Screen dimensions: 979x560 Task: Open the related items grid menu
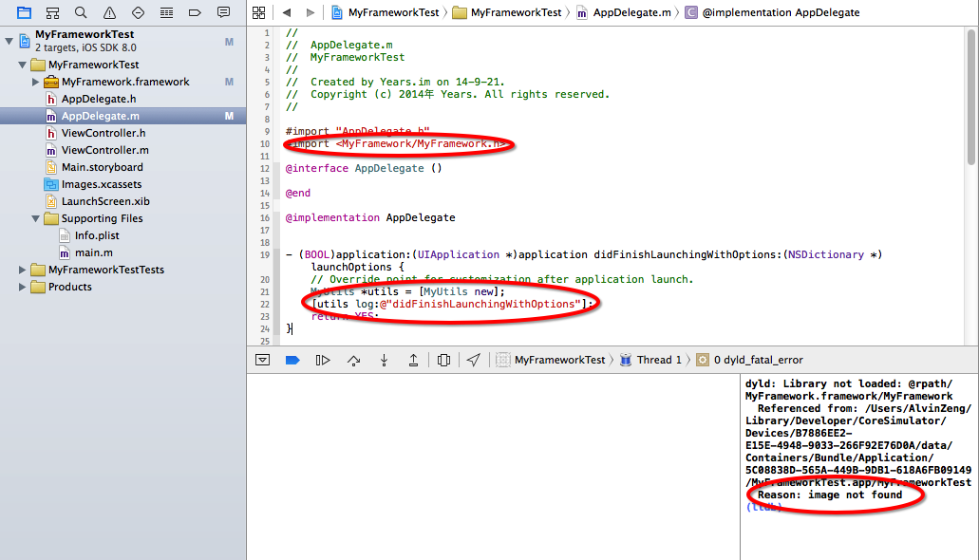pos(259,12)
